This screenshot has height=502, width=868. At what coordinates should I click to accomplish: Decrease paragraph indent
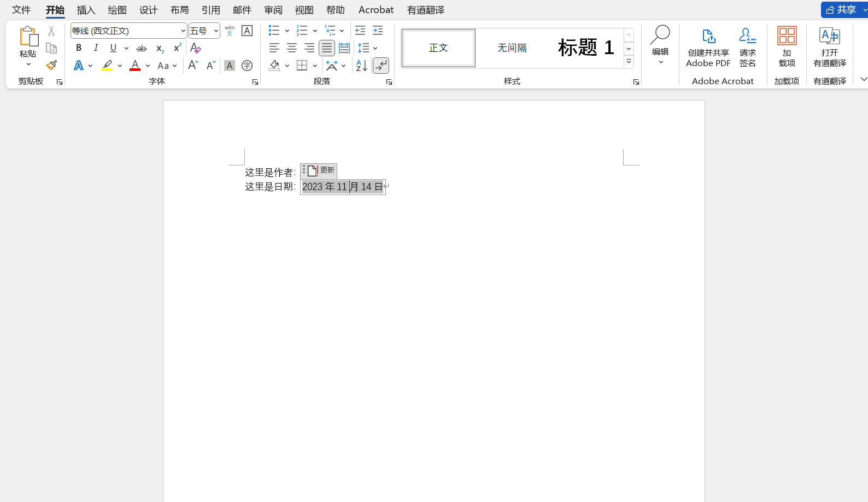[x=360, y=31]
